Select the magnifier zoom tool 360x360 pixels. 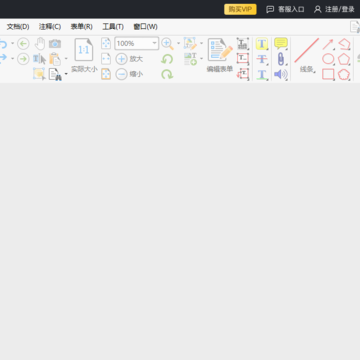(x=167, y=44)
